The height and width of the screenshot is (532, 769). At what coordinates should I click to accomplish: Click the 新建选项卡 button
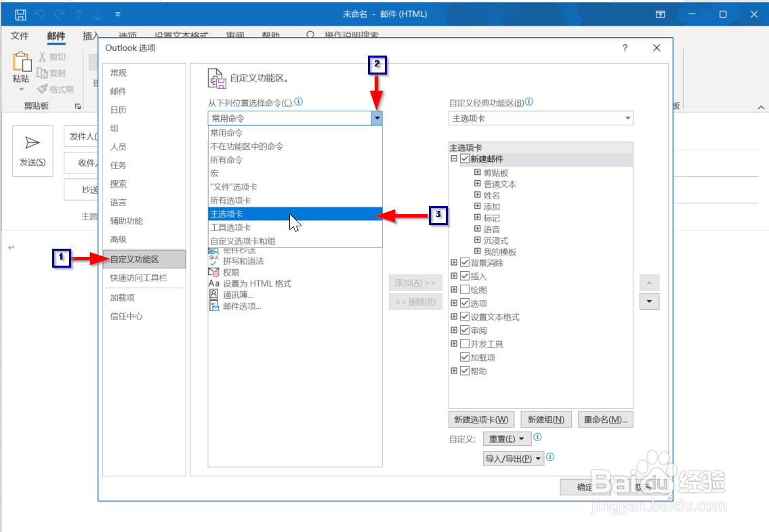tap(481, 420)
